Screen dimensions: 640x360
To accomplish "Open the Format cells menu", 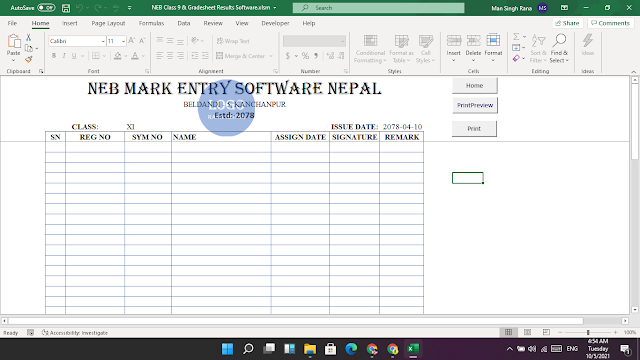I will click(x=493, y=49).
